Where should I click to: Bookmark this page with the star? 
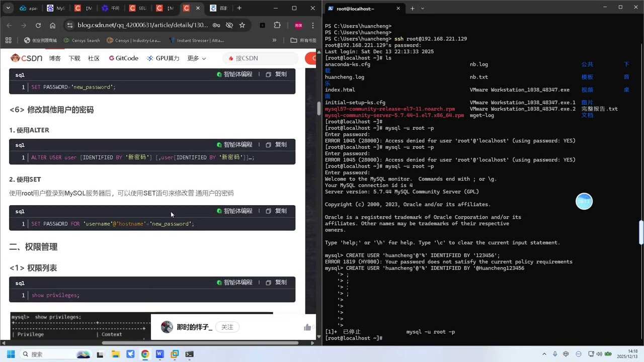click(x=242, y=25)
